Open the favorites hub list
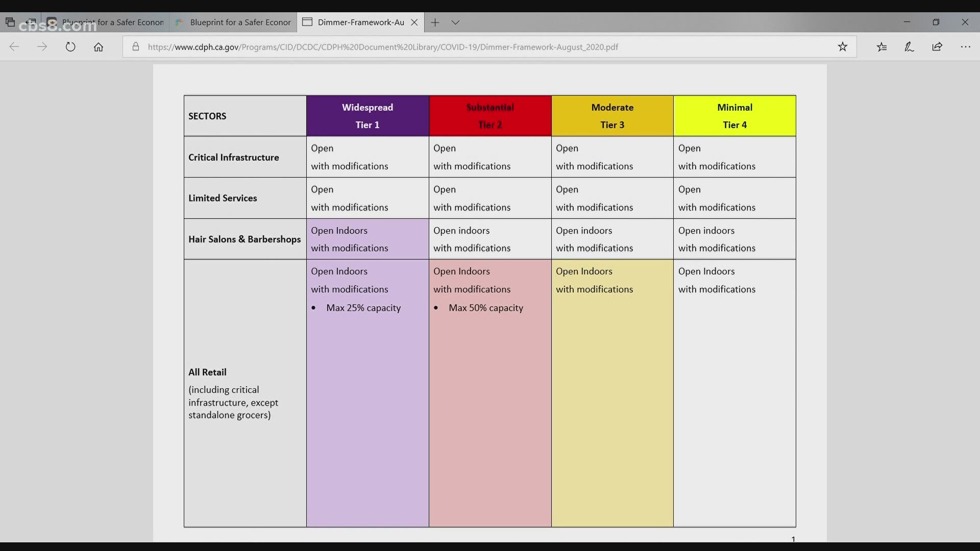Image resolution: width=980 pixels, height=551 pixels. [882, 47]
